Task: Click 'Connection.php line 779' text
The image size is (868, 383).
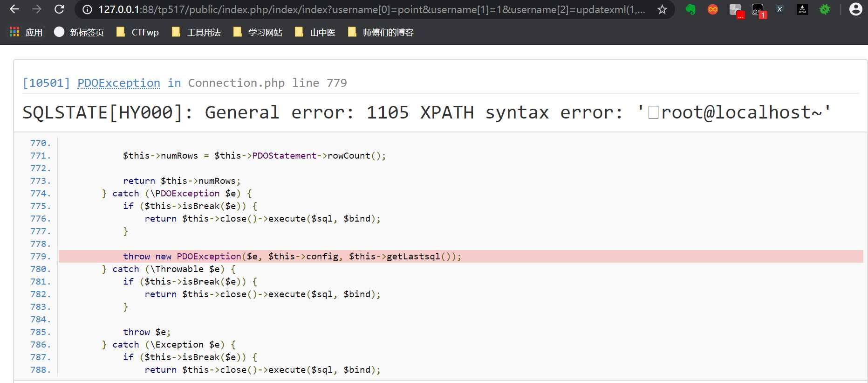Action: (x=267, y=83)
